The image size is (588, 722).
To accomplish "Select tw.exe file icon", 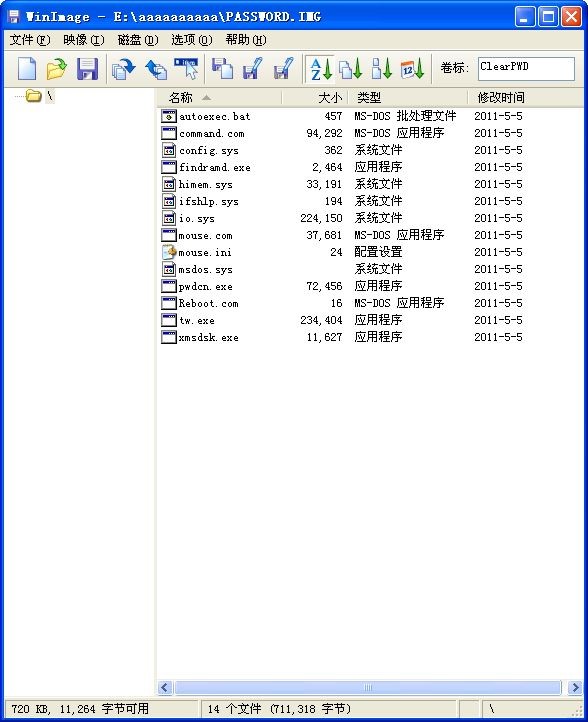I will [x=169, y=320].
